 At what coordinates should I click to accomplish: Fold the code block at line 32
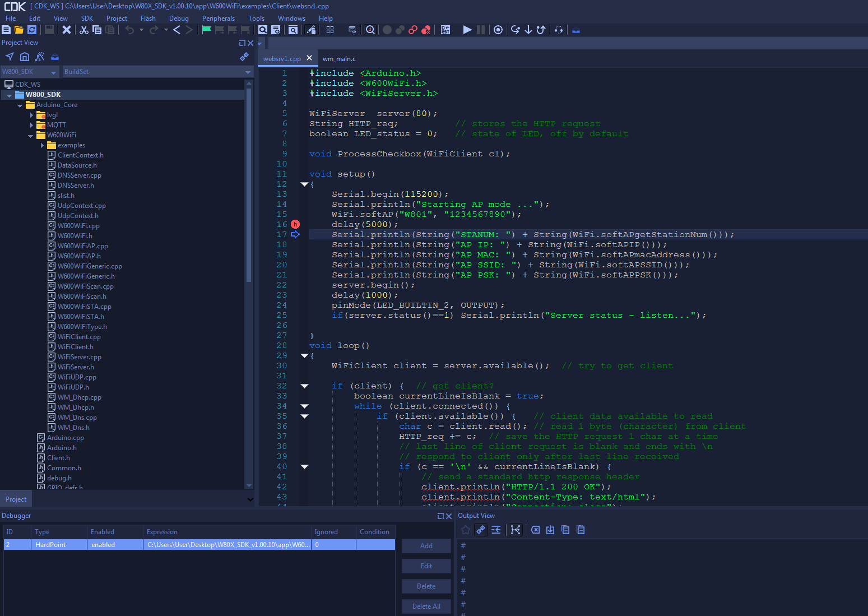304,386
